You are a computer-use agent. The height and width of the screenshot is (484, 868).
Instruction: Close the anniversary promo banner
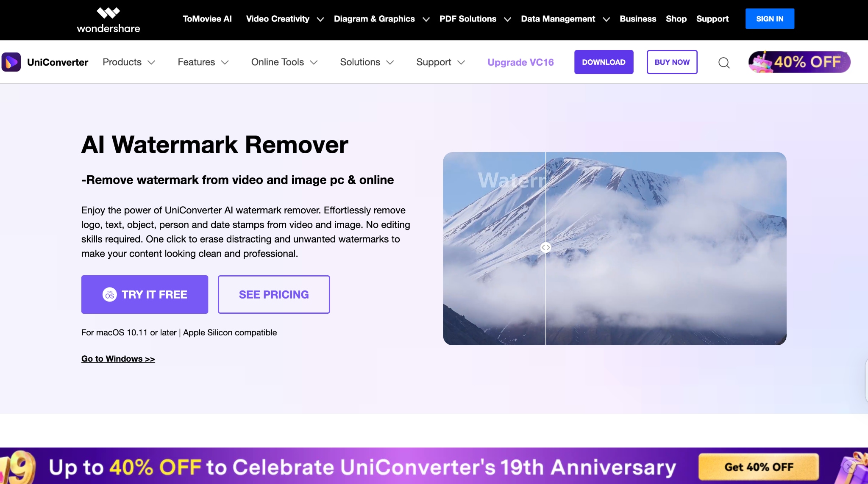[849, 467]
